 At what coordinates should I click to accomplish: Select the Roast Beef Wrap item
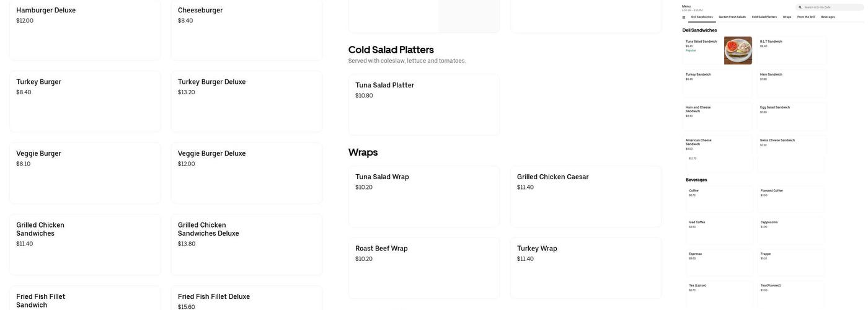click(424, 268)
